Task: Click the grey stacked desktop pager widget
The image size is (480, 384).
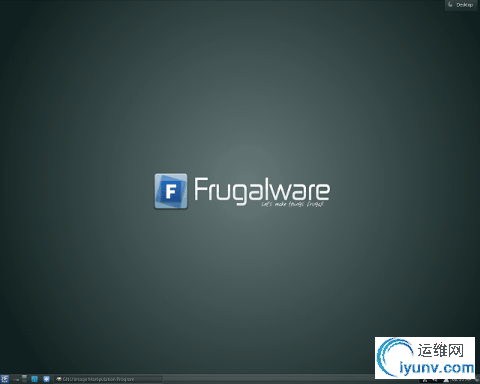Action: tap(24, 378)
